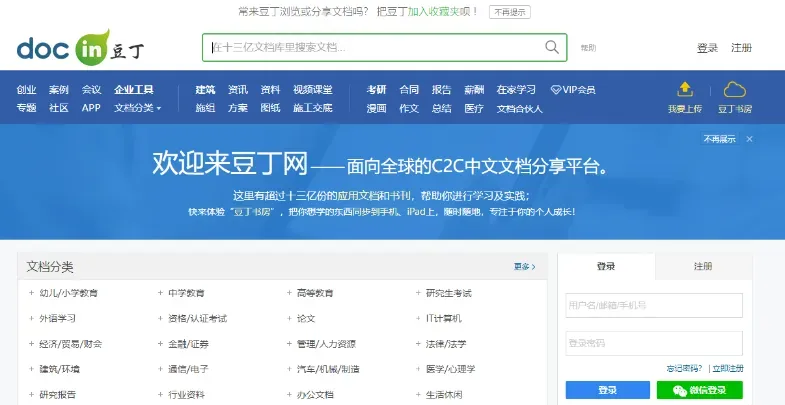The image size is (785, 405).
Task: Click the 我要上传 upload icon
Action: pyautogui.click(x=685, y=90)
